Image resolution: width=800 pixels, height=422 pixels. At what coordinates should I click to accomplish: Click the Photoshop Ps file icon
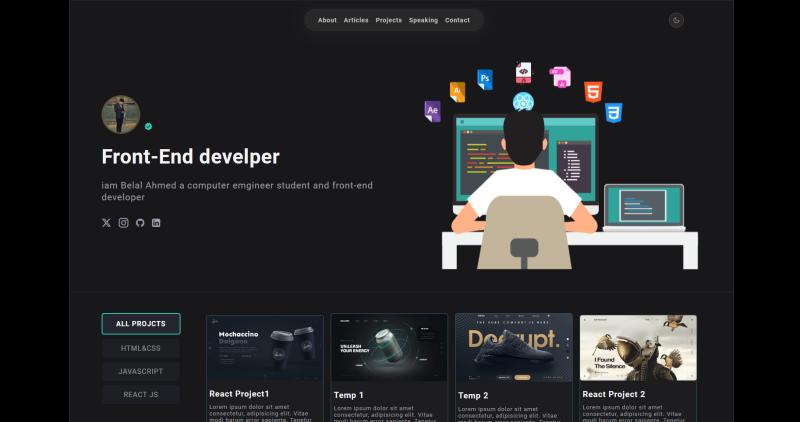point(485,80)
